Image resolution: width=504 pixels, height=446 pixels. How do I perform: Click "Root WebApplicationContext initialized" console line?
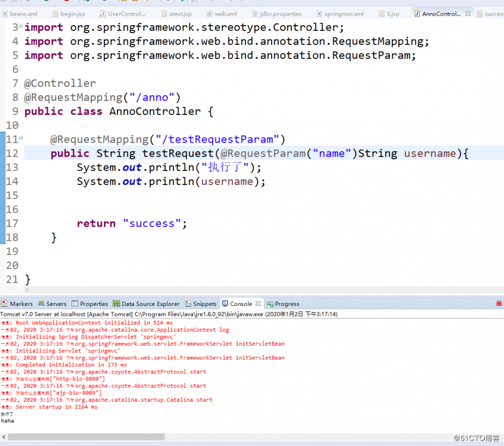87,323
